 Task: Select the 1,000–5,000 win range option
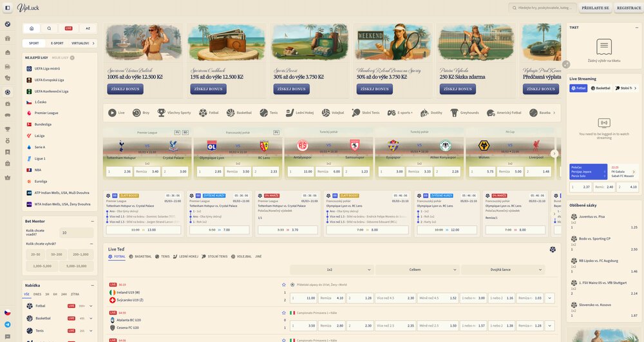tap(43, 266)
